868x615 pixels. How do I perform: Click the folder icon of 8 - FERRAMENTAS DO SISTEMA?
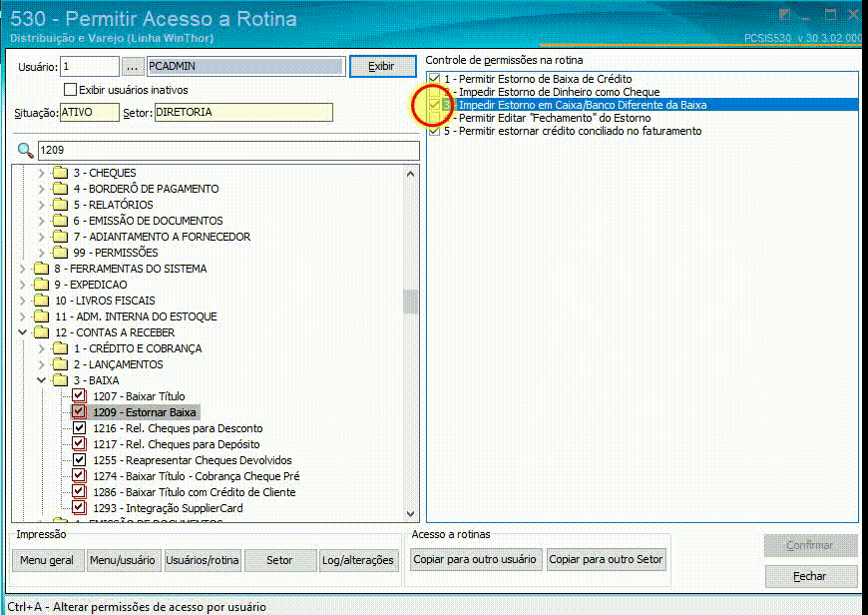point(41,269)
